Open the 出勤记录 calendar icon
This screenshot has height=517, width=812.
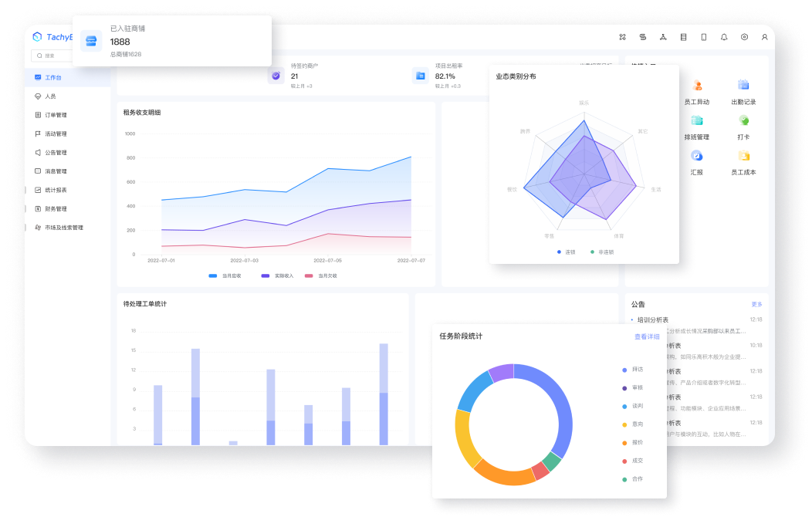743,86
